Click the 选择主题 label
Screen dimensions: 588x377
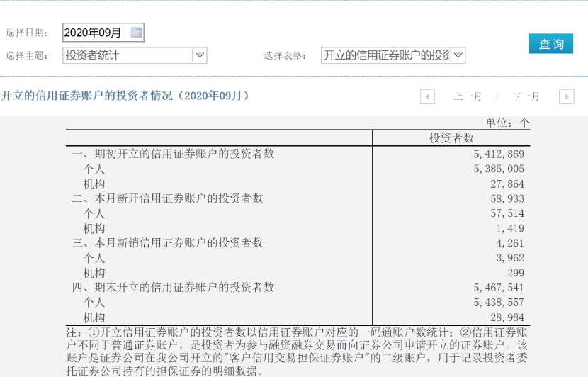click(x=27, y=55)
